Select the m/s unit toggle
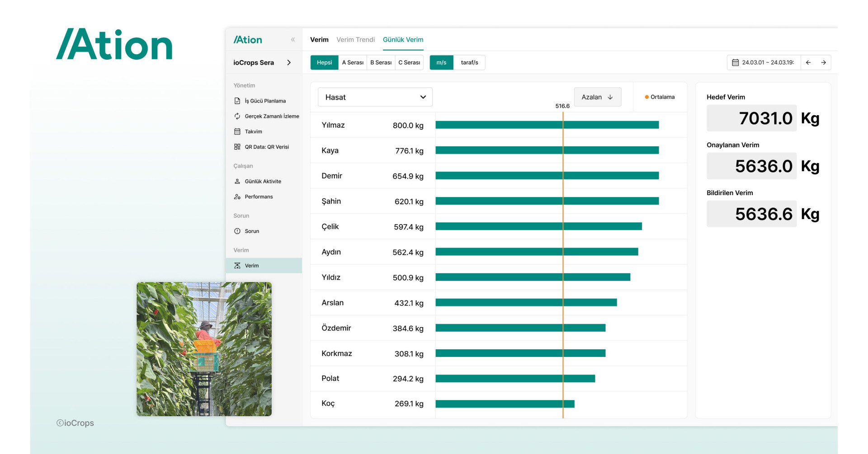 (441, 62)
